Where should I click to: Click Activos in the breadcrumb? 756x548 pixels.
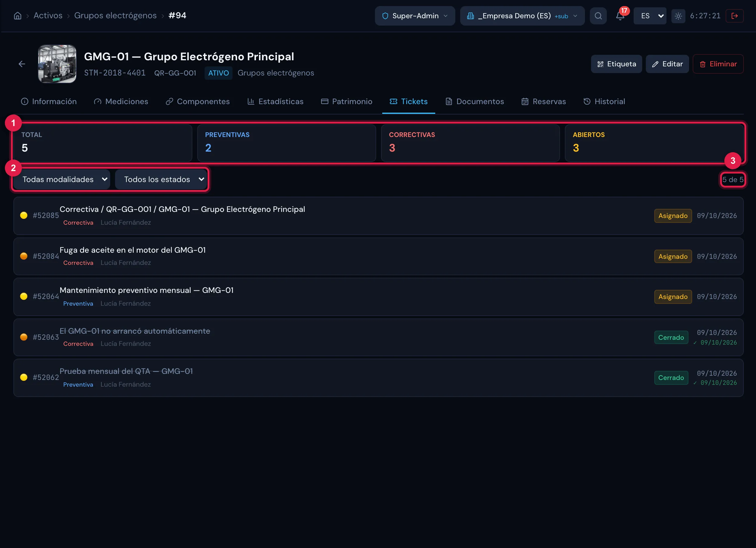[48, 16]
